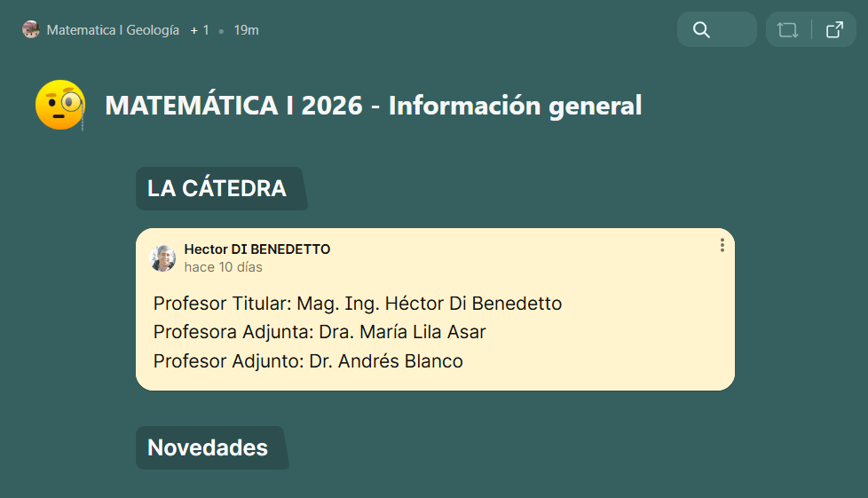Select the LA CÁTEDRA section header
Viewport: 868px width, 498px height.
point(217,188)
